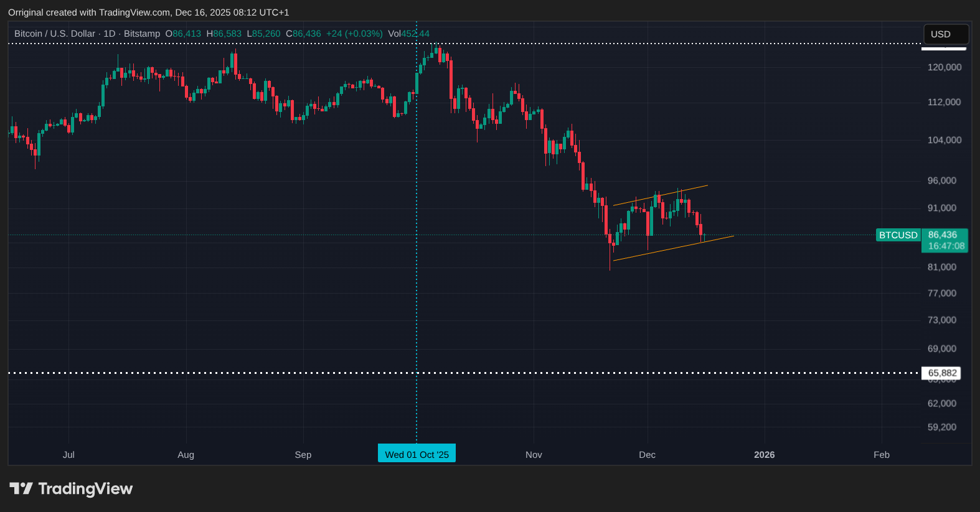Click the Wed 01 Oct '25 date label
The image size is (980, 512).
point(417,454)
